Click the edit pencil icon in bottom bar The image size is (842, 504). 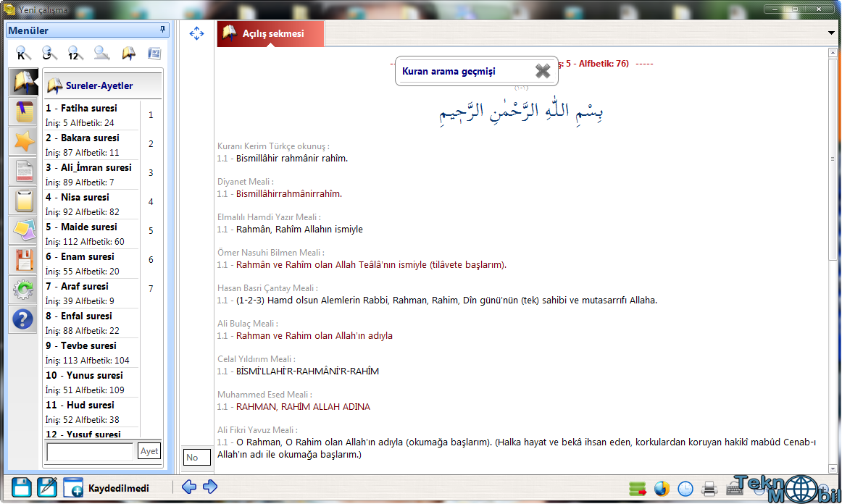coord(47,487)
